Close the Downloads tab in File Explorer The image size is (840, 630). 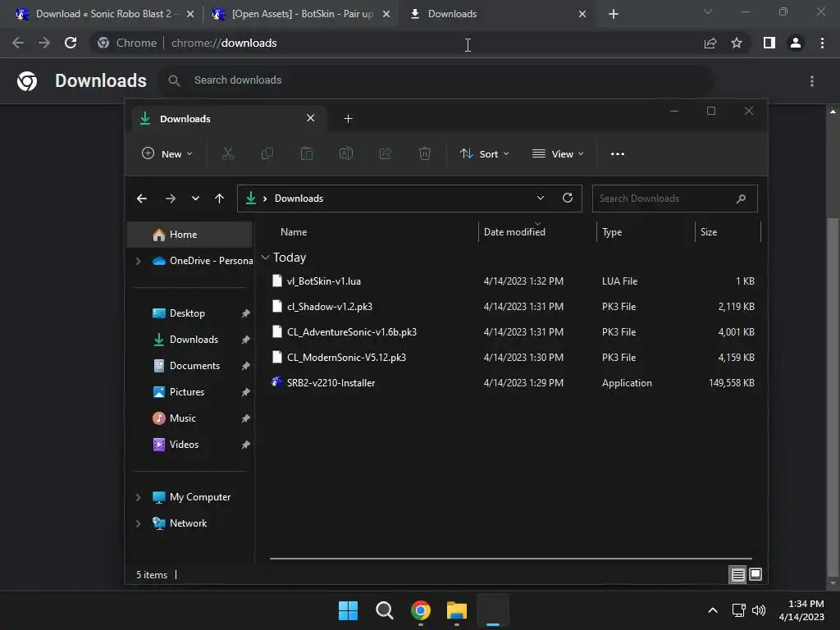tap(310, 118)
